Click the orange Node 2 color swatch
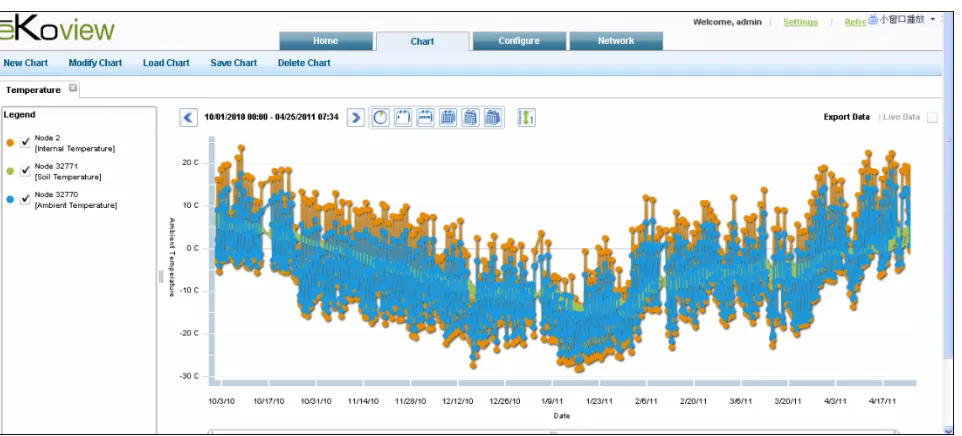The height and width of the screenshot is (436, 962). (x=10, y=142)
